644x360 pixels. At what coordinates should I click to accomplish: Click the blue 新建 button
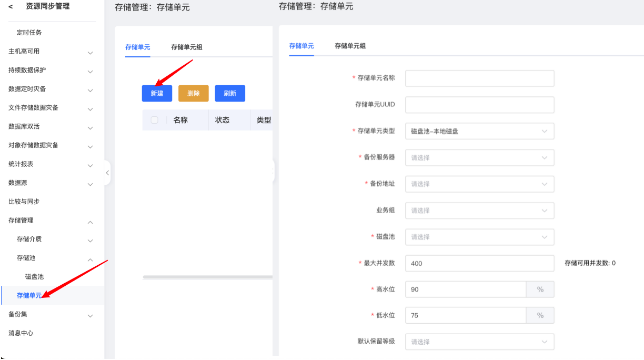click(157, 93)
